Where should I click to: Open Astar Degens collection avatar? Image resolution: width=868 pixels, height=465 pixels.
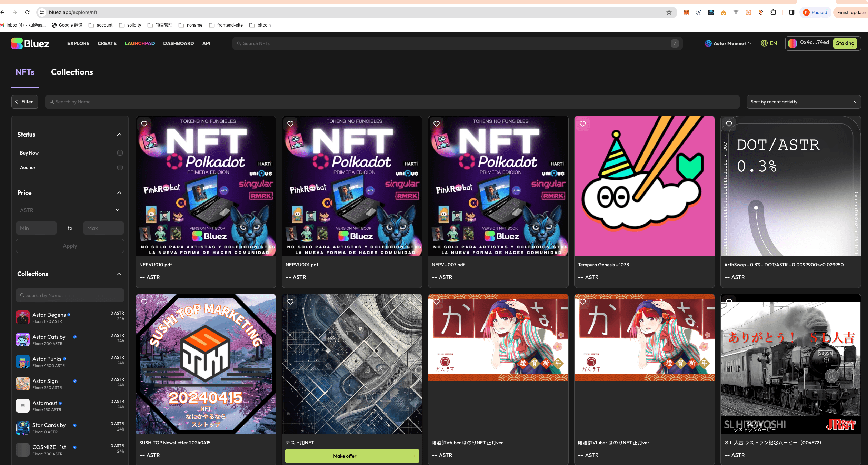tap(23, 317)
